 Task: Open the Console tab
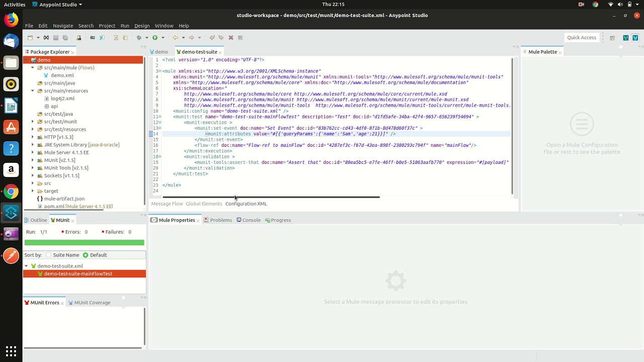[x=249, y=220]
